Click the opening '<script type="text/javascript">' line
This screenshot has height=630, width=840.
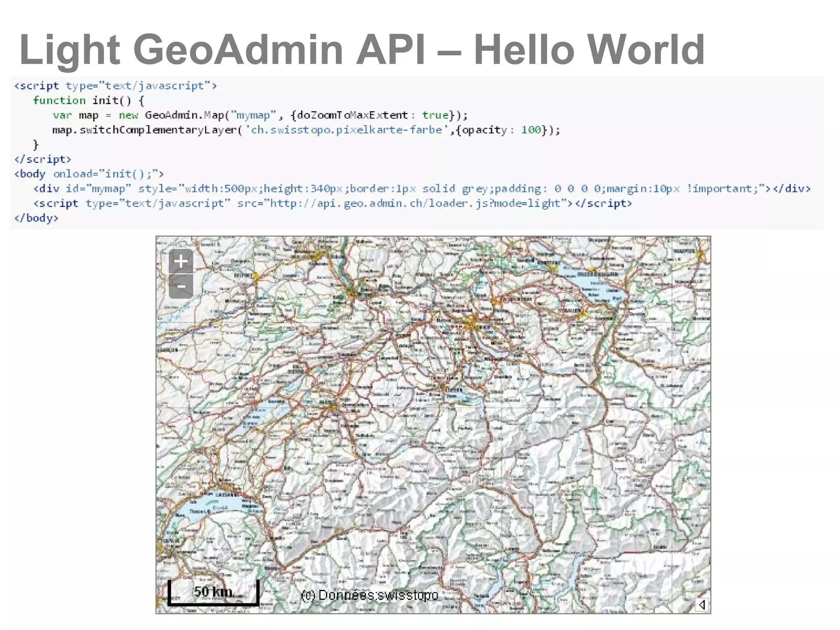click(115, 86)
